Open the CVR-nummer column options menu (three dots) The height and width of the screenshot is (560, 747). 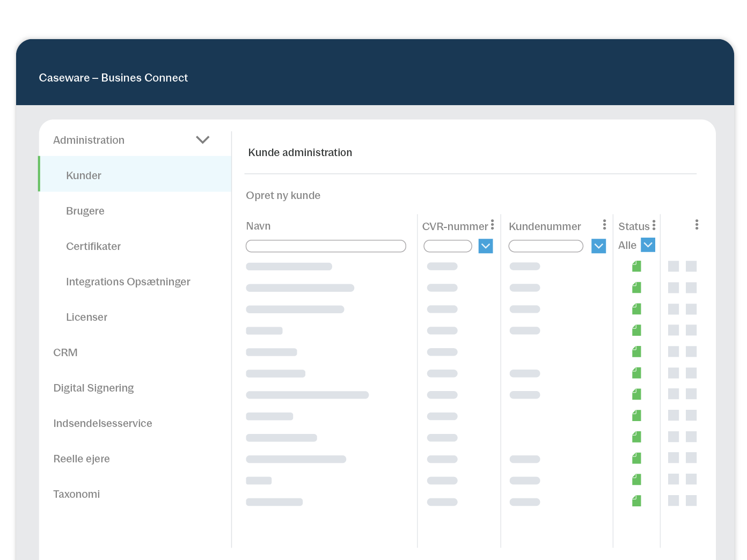coord(493,225)
